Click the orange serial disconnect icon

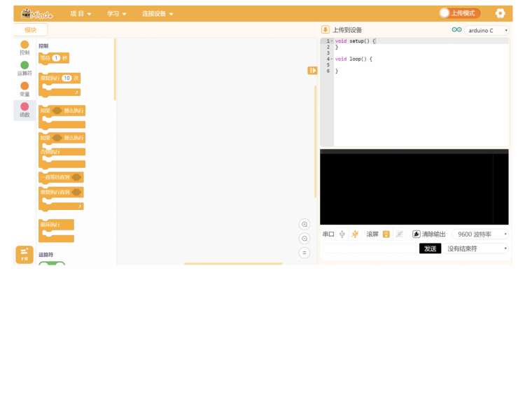(x=355, y=234)
